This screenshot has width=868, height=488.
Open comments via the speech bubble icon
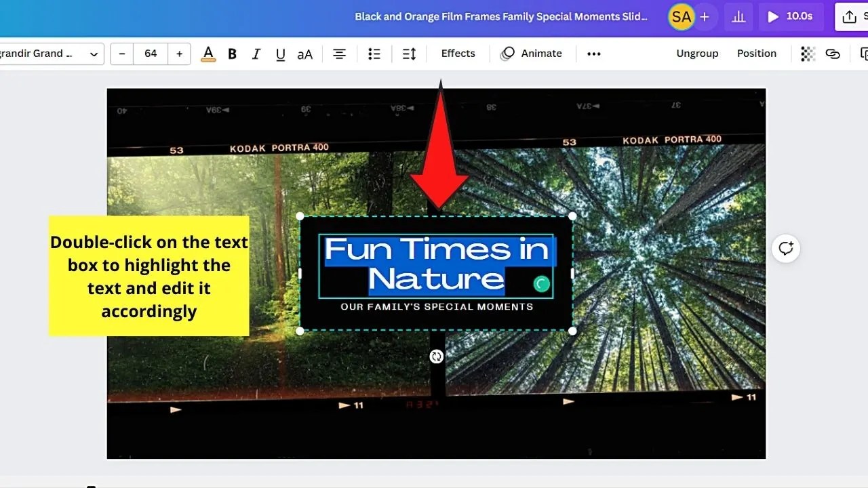785,249
